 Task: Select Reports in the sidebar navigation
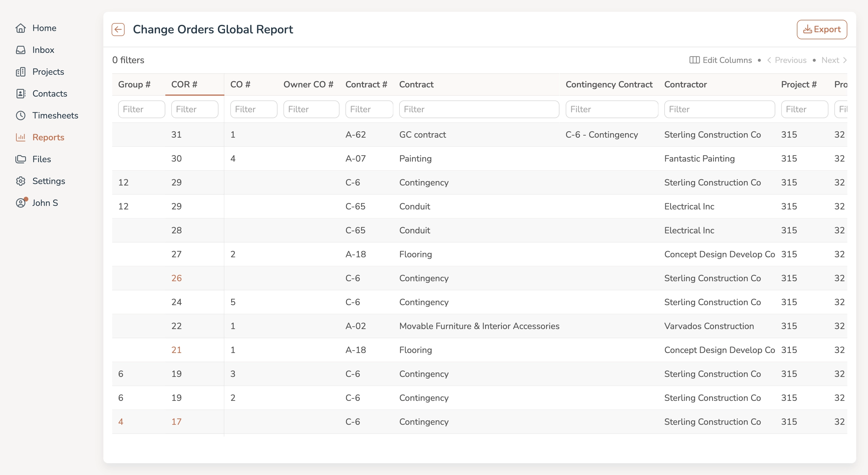click(x=48, y=137)
